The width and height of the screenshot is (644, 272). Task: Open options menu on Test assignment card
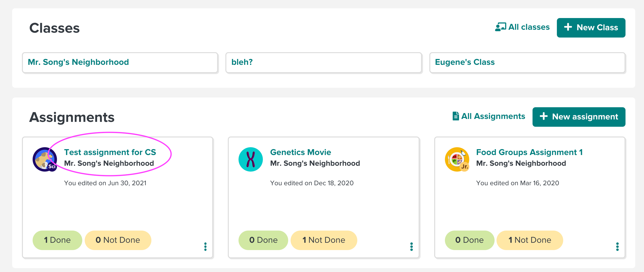tap(205, 246)
